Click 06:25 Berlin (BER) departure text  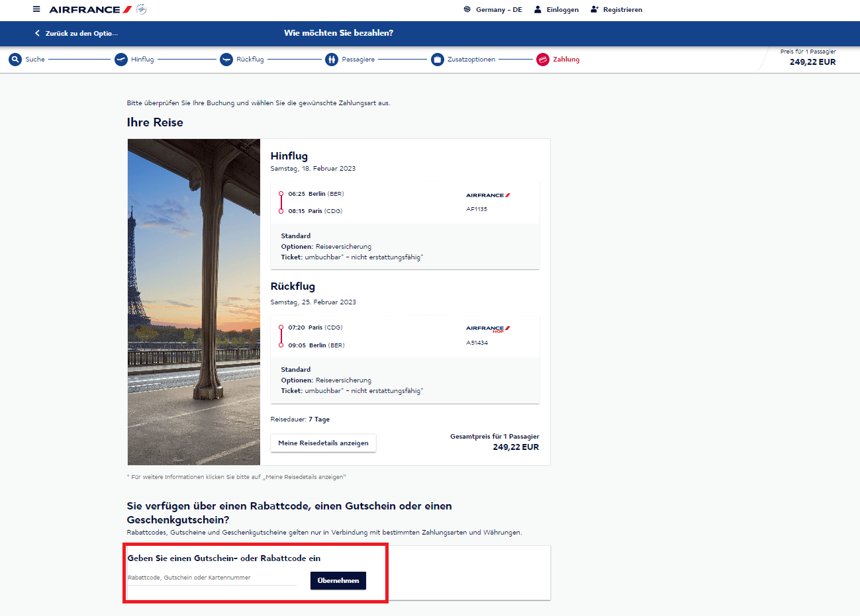[x=316, y=194]
